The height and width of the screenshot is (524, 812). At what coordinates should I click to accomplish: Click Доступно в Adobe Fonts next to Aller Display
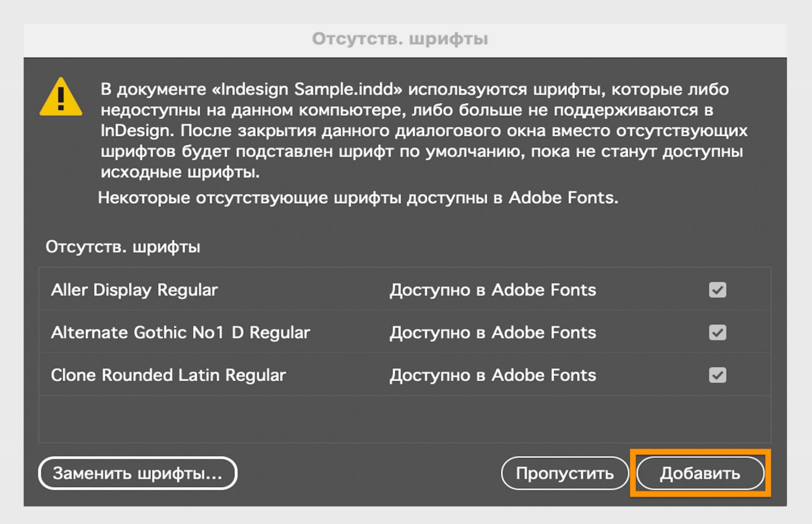click(x=493, y=290)
